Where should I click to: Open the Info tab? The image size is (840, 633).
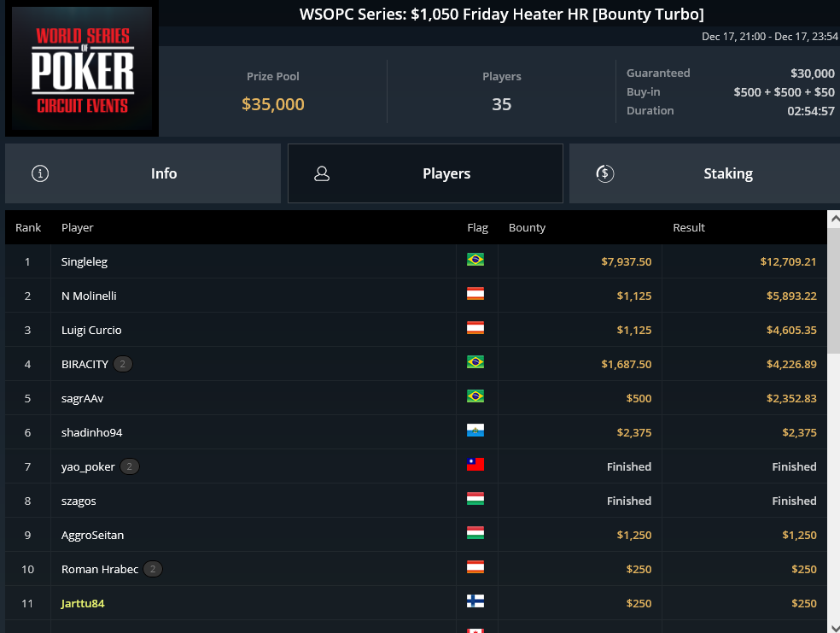coord(143,173)
